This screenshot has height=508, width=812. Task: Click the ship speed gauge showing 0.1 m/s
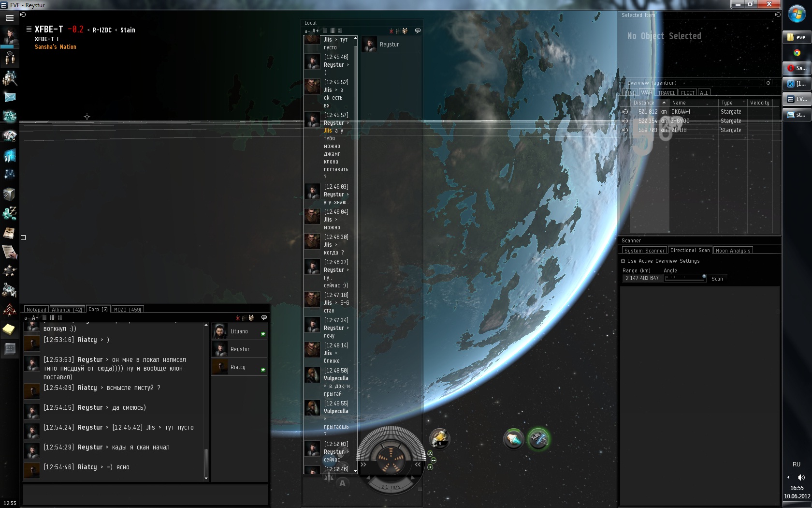click(x=391, y=486)
